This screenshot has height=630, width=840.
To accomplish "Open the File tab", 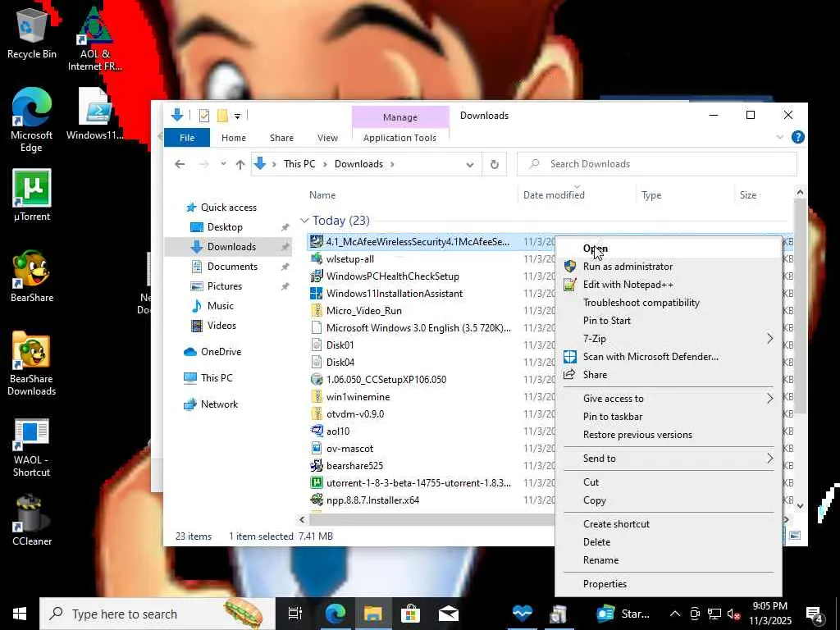I will pyautogui.click(x=187, y=138).
